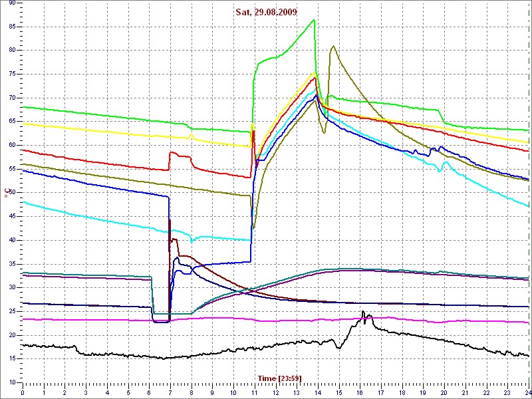Pick hour 0 on the time axis
Screen dimensions: 532x399
click(x=23, y=393)
